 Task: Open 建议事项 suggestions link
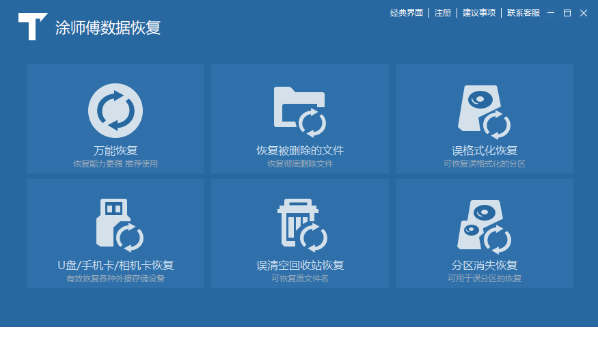click(x=479, y=13)
